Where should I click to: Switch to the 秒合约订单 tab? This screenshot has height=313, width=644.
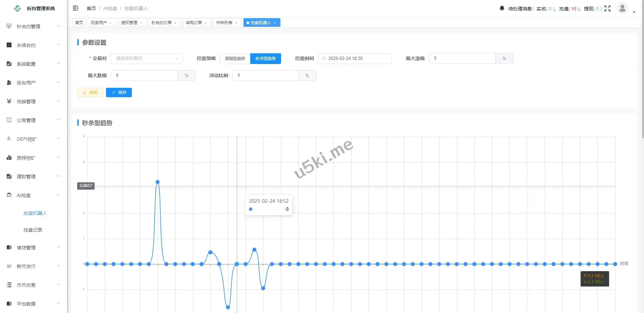162,23
